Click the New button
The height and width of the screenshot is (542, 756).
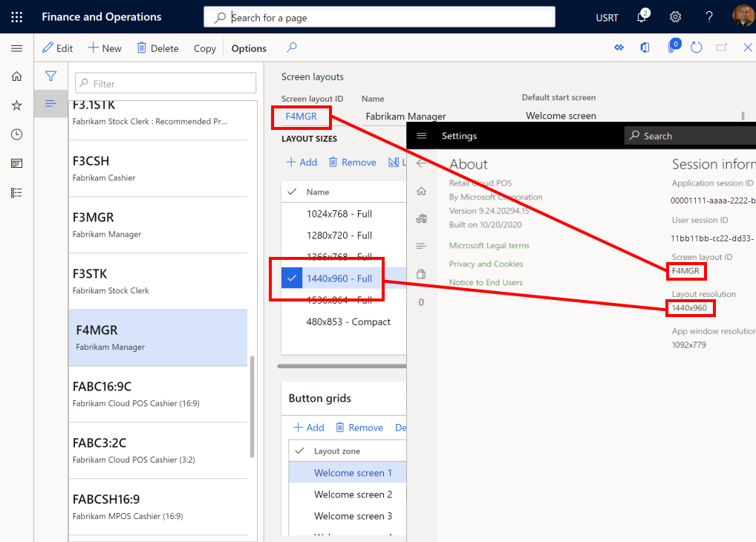click(105, 48)
